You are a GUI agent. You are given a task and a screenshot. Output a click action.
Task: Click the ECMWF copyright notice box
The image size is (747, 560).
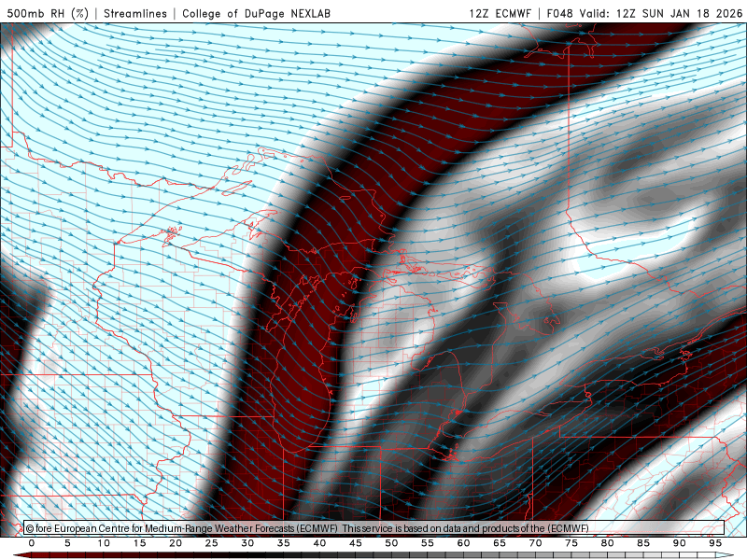[374, 527]
